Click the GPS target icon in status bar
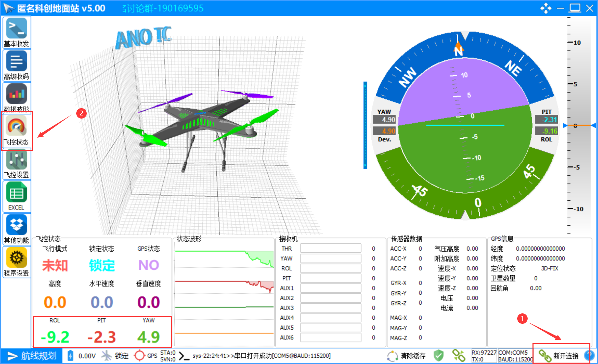The image size is (598, 364). tap(139, 356)
